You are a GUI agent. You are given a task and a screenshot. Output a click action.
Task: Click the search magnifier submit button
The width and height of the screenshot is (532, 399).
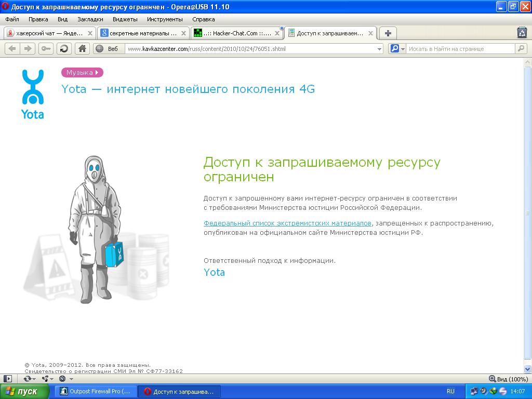[x=521, y=49]
